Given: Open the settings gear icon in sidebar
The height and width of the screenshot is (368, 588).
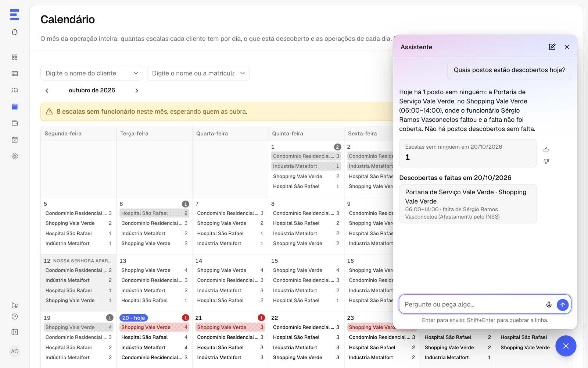Looking at the screenshot, I should 15,156.
